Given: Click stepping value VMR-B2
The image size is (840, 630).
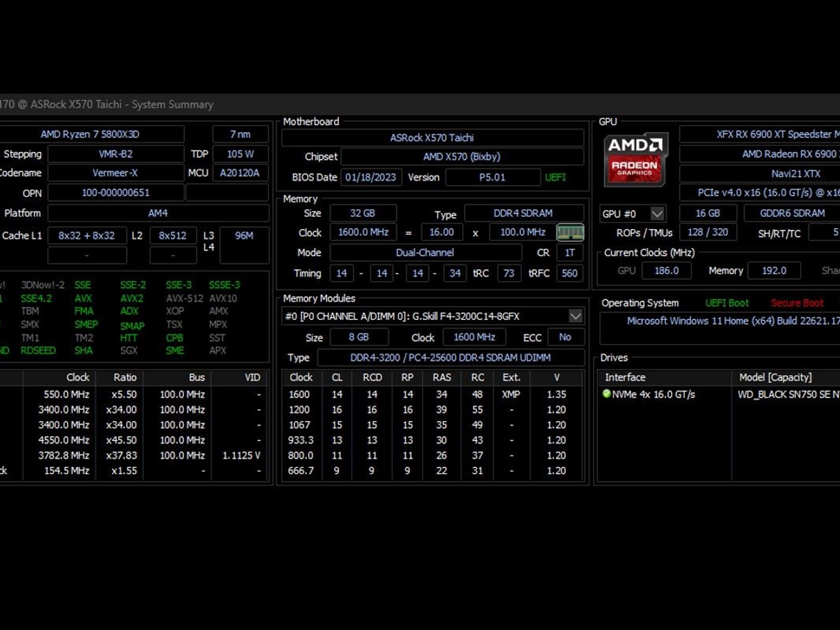Looking at the screenshot, I should pyautogui.click(x=116, y=154).
